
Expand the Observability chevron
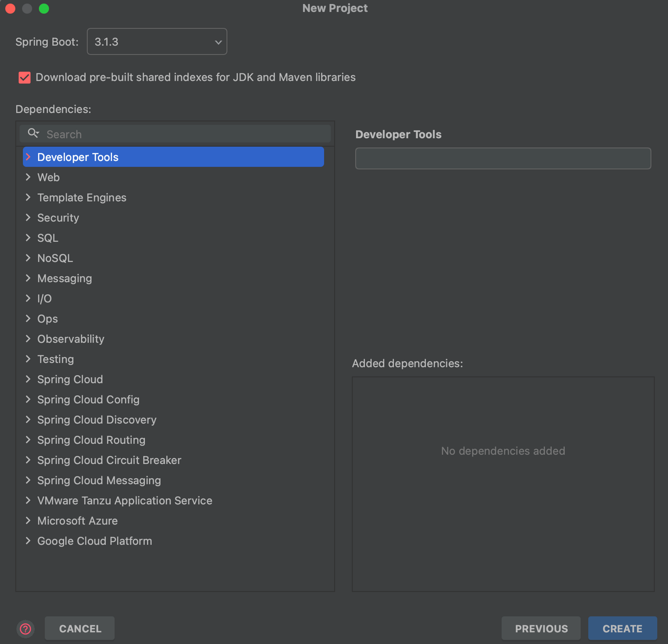[x=28, y=339]
